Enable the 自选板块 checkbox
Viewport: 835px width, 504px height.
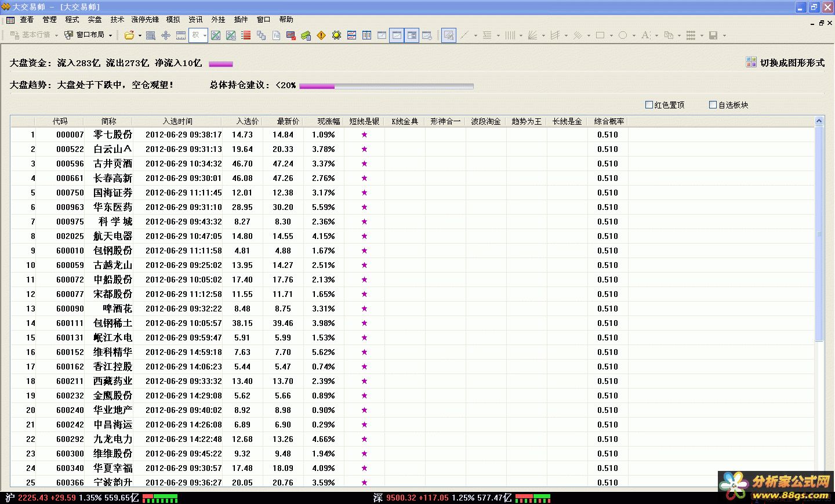713,104
